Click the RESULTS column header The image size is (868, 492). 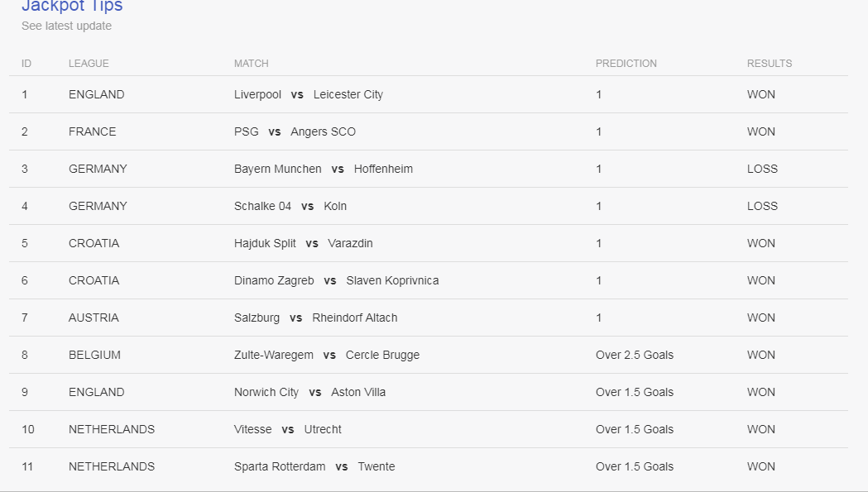pos(770,64)
